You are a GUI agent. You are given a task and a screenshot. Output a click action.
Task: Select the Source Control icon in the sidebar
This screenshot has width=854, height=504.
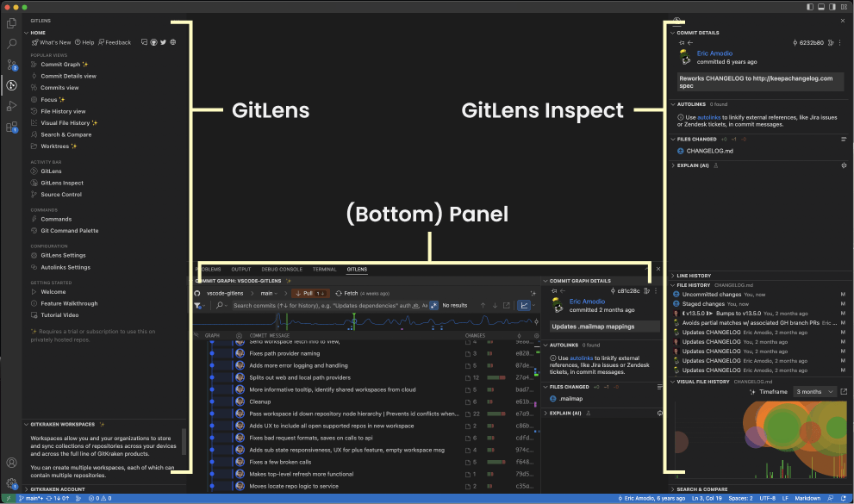click(11, 63)
